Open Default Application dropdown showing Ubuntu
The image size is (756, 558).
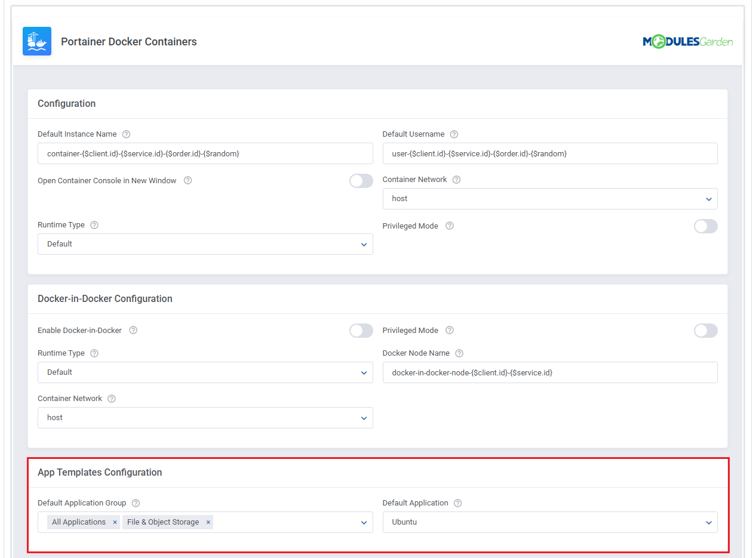click(550, 522)
